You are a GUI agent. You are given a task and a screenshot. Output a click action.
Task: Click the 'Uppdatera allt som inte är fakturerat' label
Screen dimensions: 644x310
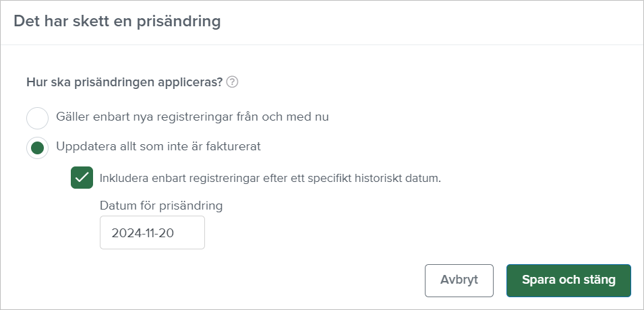[x=159, y=146]
